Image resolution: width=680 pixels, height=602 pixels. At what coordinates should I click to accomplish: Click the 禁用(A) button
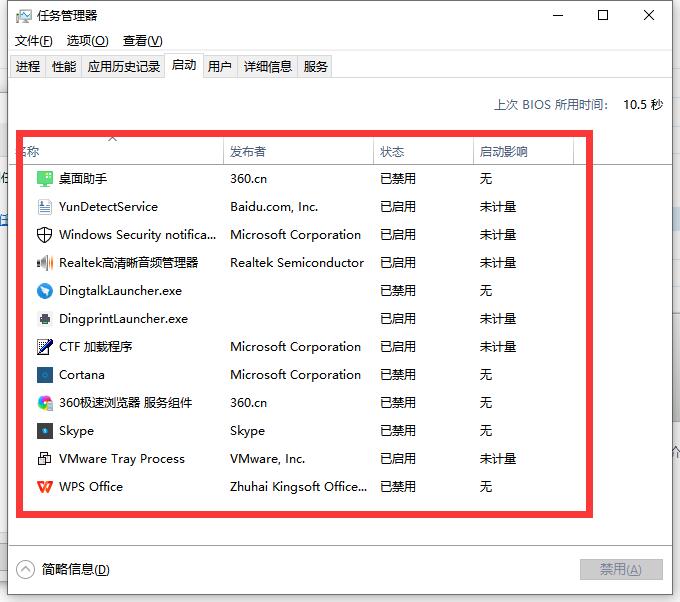tap(621, 569)
